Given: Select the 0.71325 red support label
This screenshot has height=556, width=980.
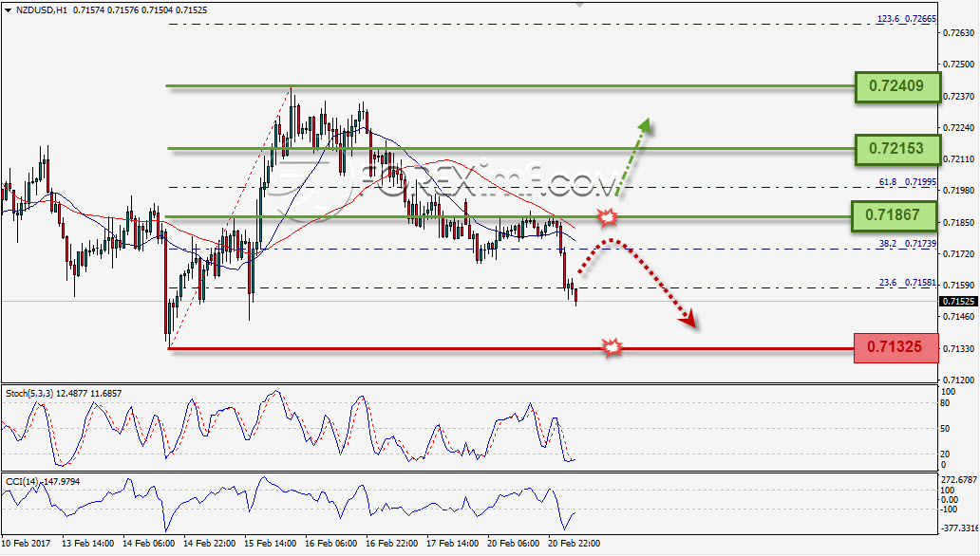Looking at the screenshot, I should point(895,347).
